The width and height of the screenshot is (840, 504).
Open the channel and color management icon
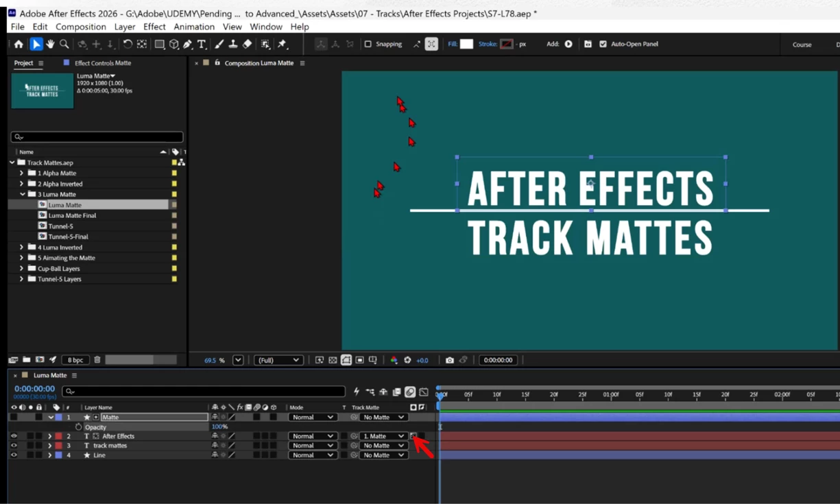point(394,360)
